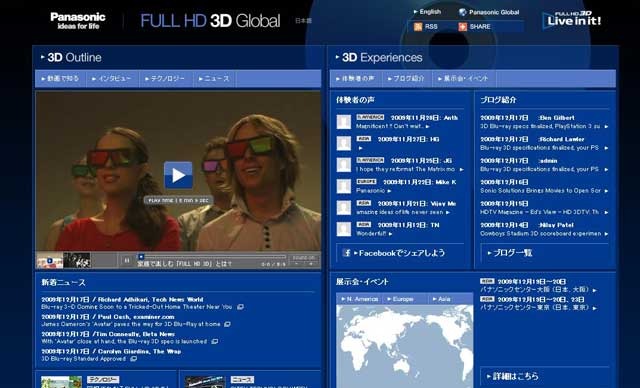This screenshot has height=388, width=640.
Task: Click the avatar next to JG's comment
Action: pos(344,165)
